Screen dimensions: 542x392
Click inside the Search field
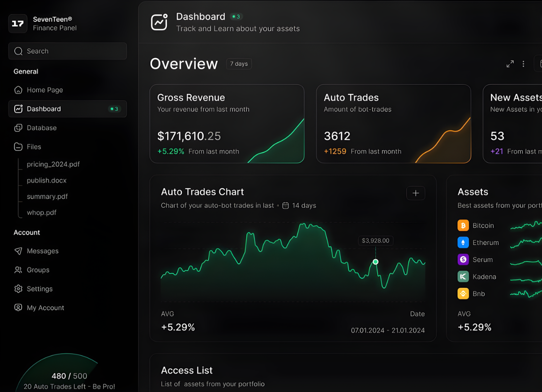[x=67, y=51]
